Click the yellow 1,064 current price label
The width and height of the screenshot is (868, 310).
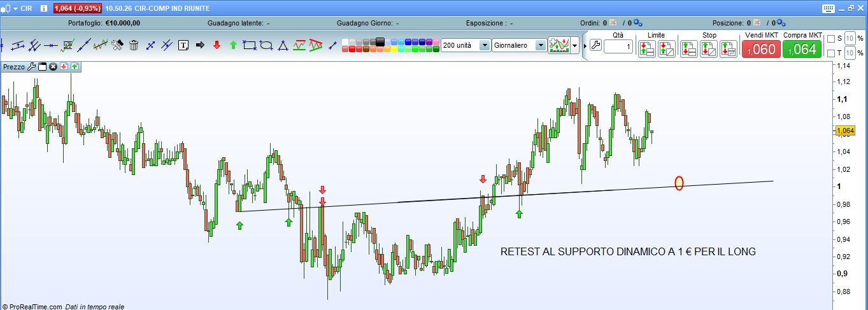point(845,131)
